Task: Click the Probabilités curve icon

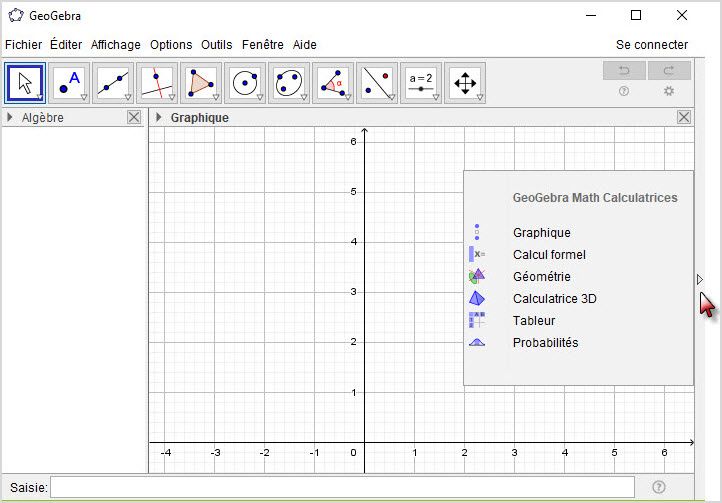Action: [x=477, y=342]
